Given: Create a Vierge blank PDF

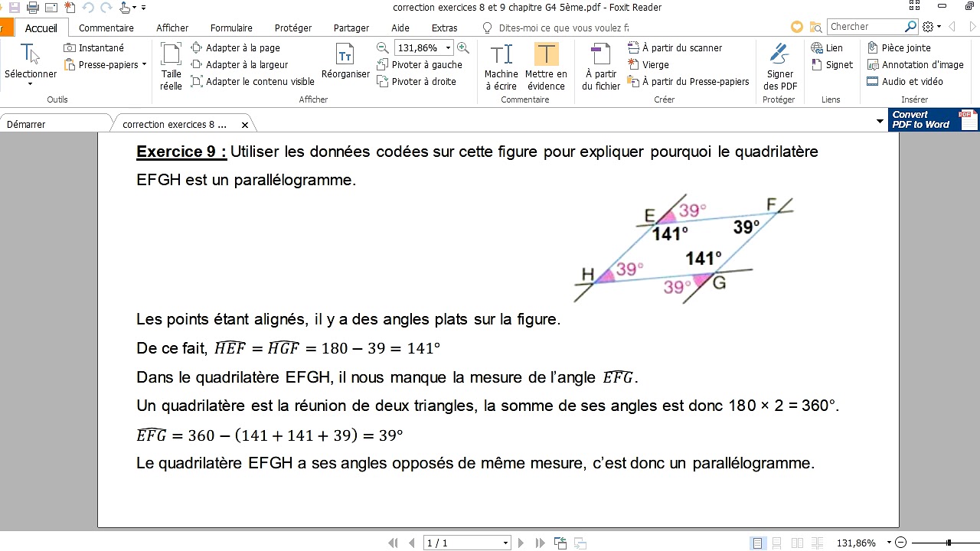Looking at the screenshot, I should coord(648,65).
